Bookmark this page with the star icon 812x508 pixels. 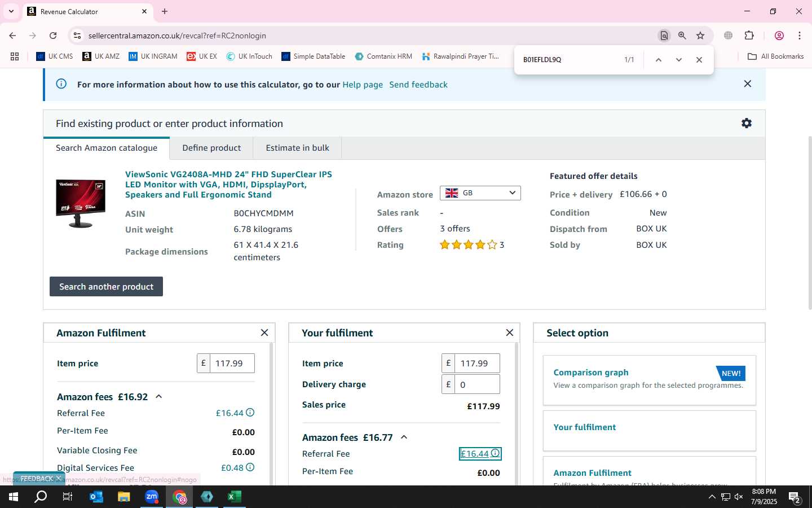point(700,36)
